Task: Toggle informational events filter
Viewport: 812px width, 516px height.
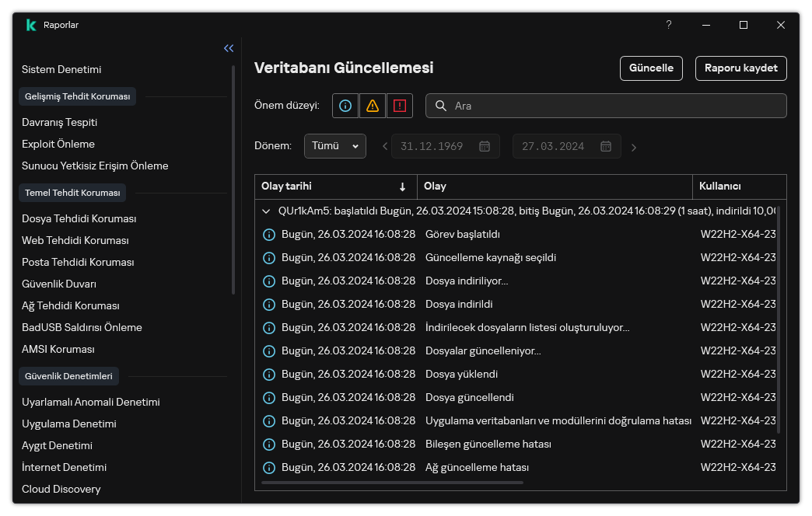Action: 345,106
